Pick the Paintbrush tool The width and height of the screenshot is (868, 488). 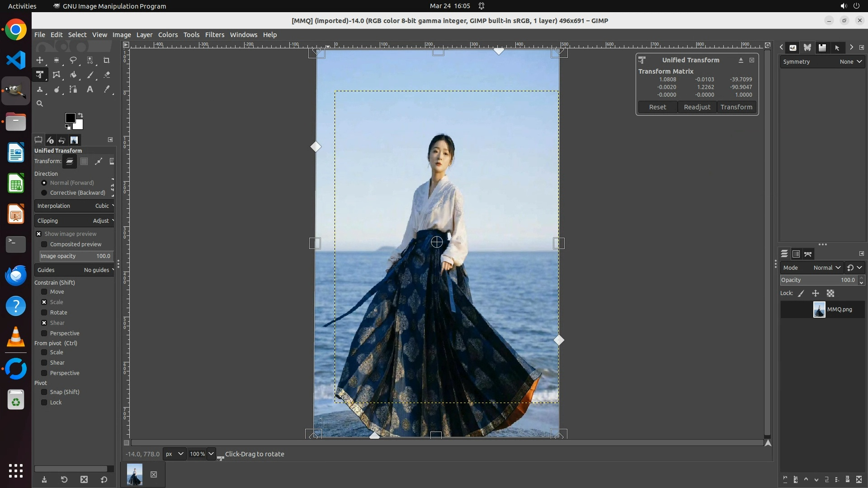coord(90,75)
